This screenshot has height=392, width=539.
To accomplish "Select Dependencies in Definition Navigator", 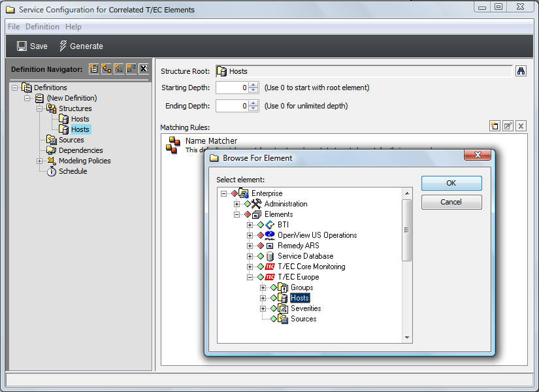I will click(81, 150).
